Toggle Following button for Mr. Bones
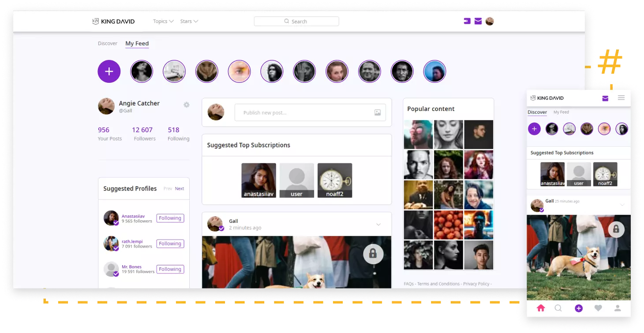 pos(170,269)
